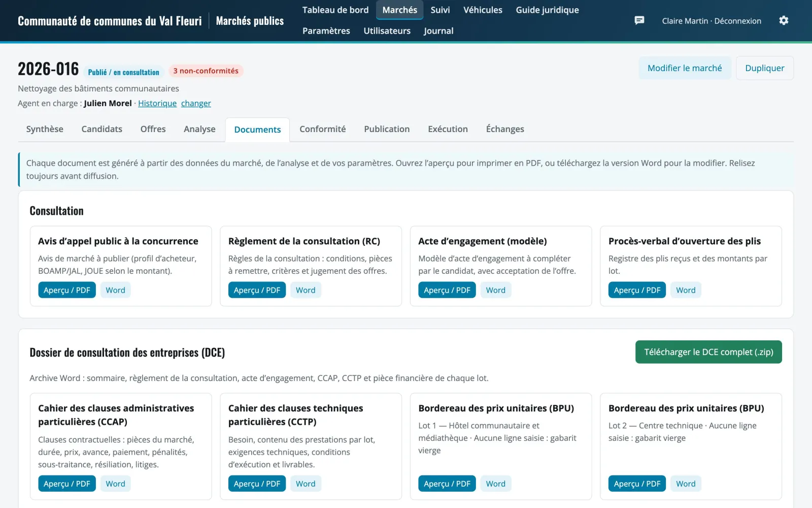The width and height of the screenshot is (812, 508).
Task: Open the Marchés navigation item
Action: pyautogui.click(x=399, y=10)
